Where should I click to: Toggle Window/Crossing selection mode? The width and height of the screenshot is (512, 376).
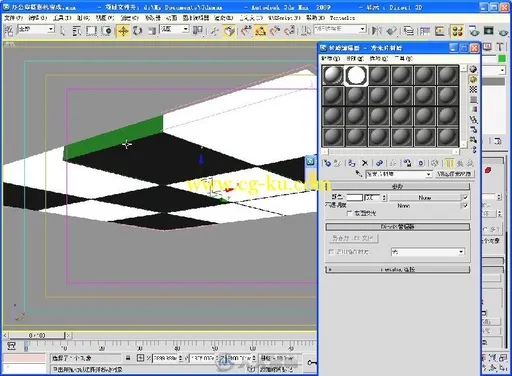(x=107, y=31)
